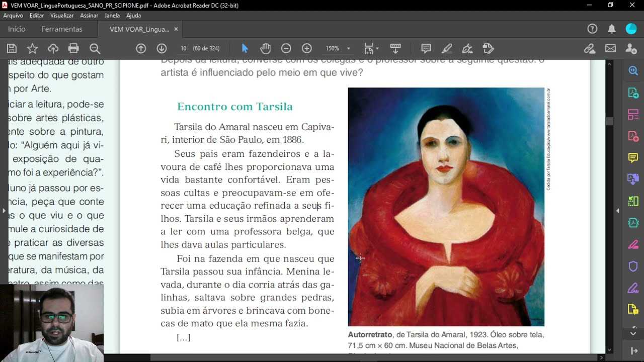Open the stamp tool in toolbar
644x362 pixels.
(x=488, y=48)
